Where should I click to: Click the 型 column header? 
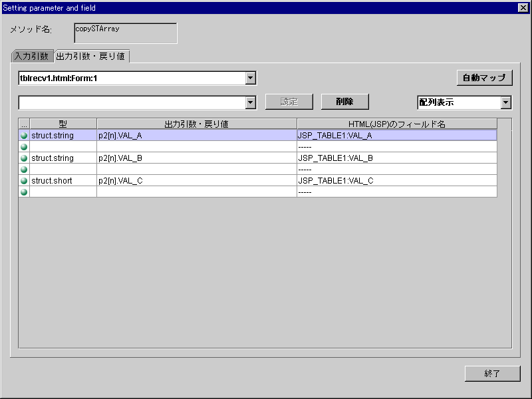click(63, 124)
